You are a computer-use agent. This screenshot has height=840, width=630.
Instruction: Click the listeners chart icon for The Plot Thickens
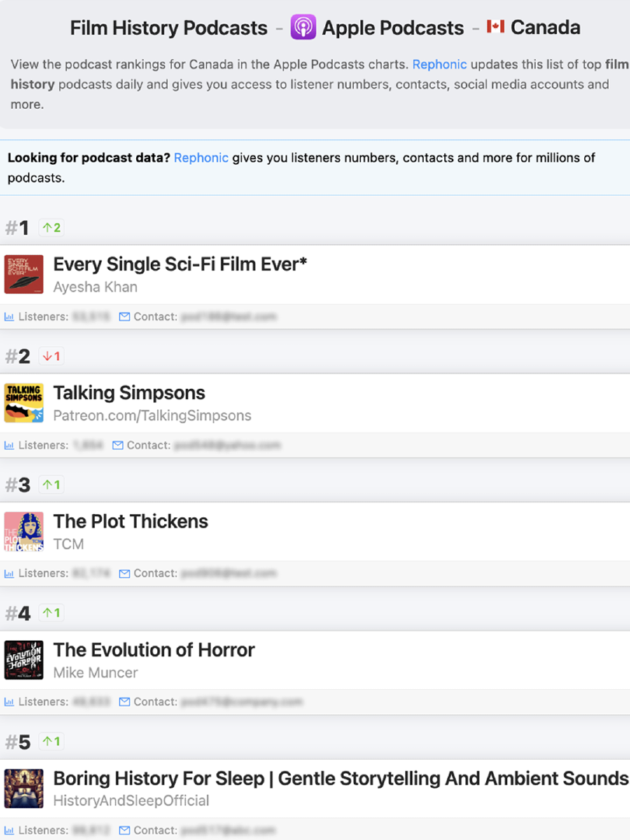click(x=10, y=574)
